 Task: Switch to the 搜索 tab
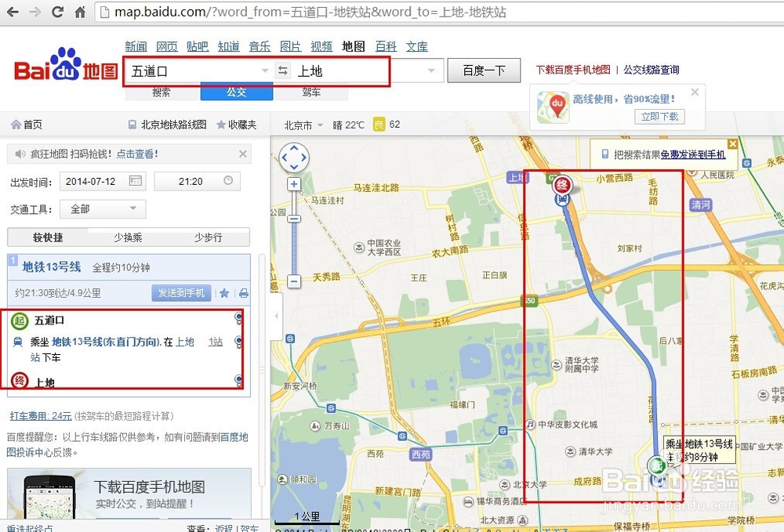162,92
